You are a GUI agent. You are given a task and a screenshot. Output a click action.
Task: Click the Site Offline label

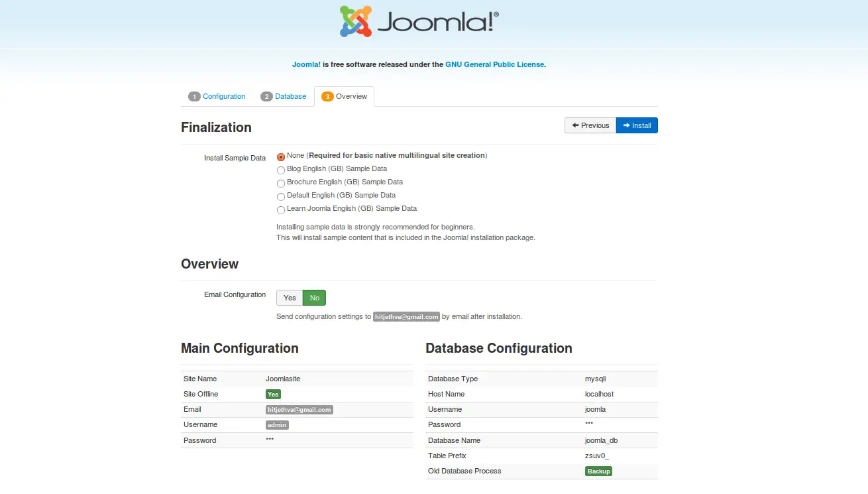point(201,394)
